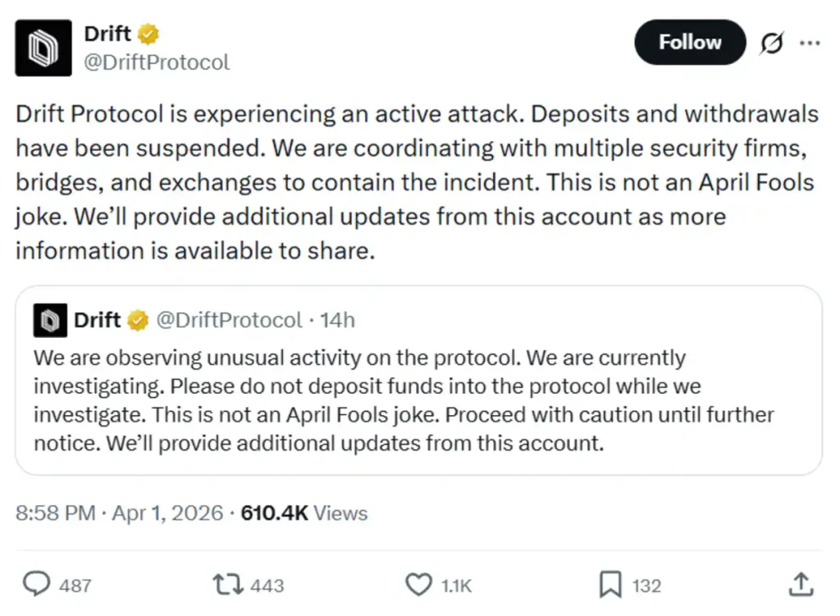The image size is (840, 616).
Task: Bookmark the attack announcement tweet
Action: coord(610,582)
